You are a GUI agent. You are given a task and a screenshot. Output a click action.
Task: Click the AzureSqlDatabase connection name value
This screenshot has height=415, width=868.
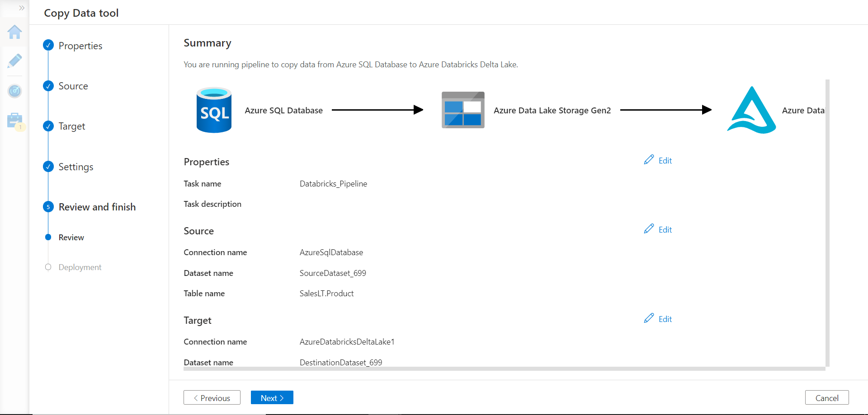pos(331,252)
